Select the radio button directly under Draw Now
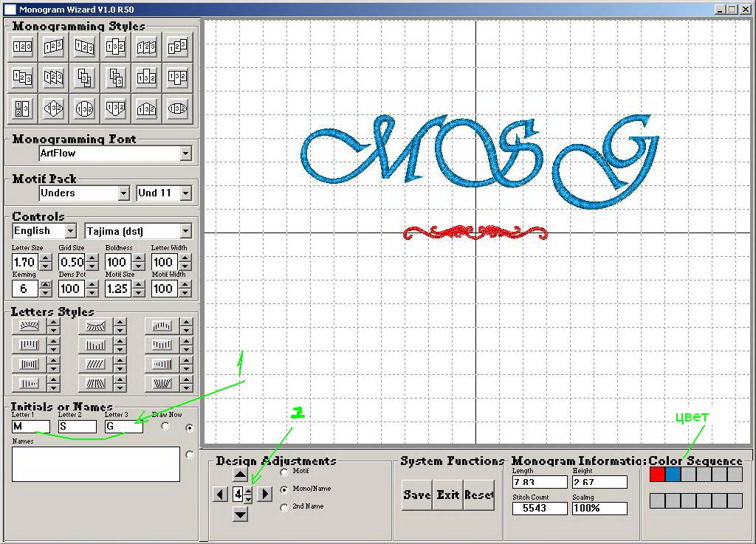 tap(165, 425)
